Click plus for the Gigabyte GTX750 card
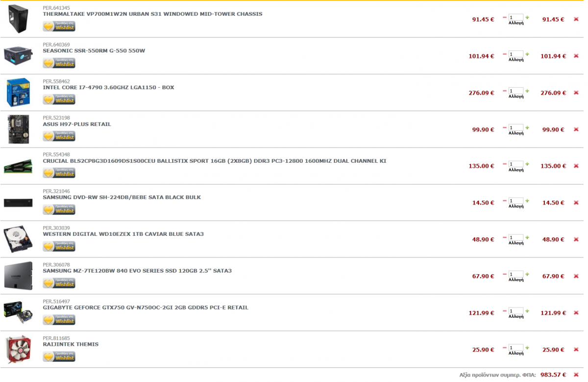 tap(527, 311)
